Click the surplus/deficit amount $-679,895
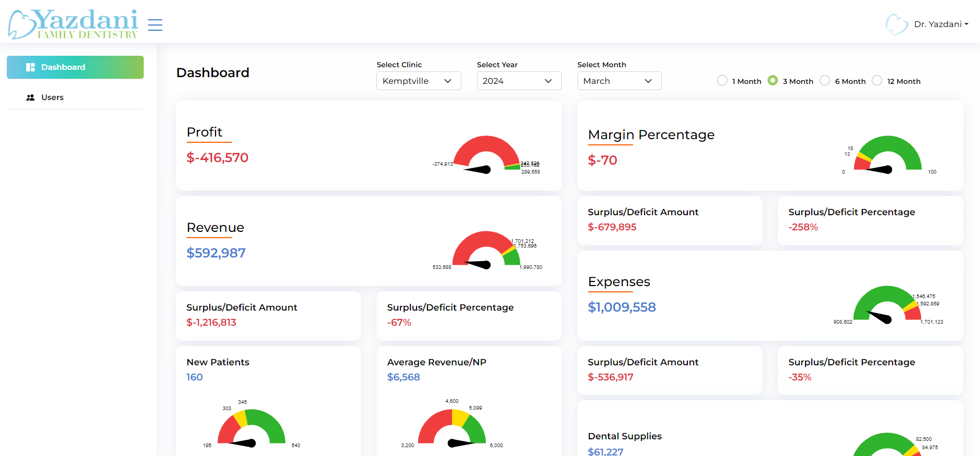 coord(612,227)
